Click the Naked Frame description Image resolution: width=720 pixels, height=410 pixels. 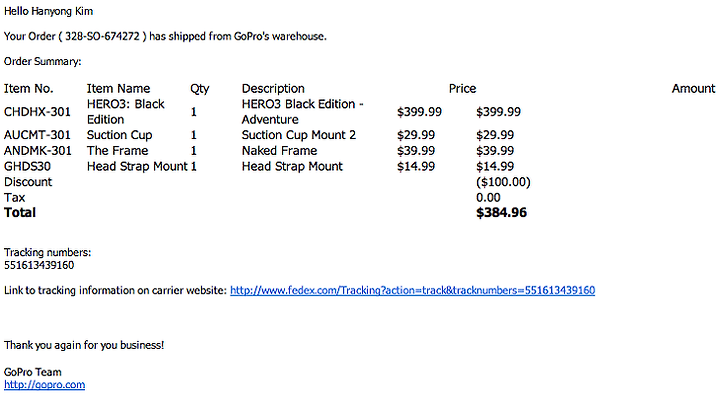tap(280, 151)
